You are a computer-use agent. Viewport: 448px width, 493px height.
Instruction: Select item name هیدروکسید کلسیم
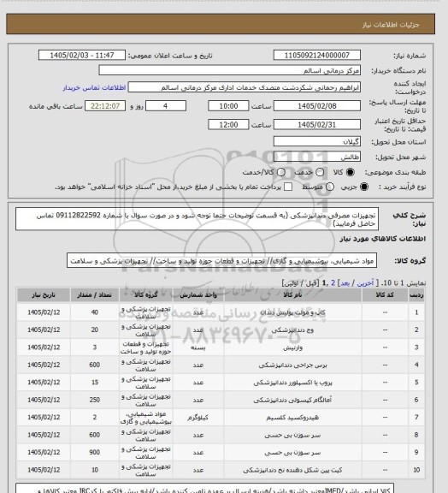point(292,418)
